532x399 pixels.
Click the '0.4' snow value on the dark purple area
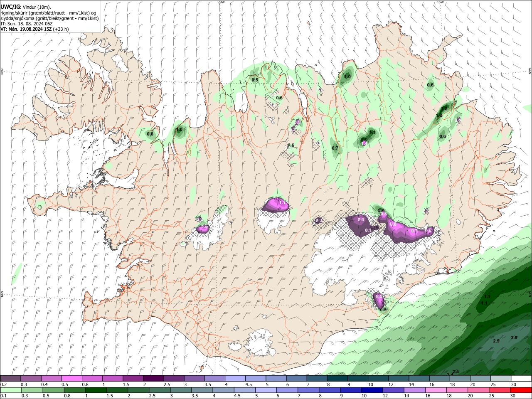(361, 220)
